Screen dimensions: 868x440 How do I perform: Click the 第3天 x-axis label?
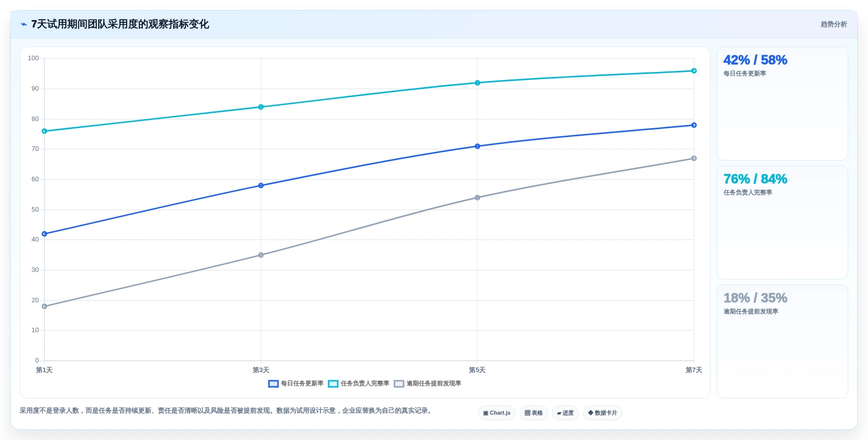pos(261,370)
